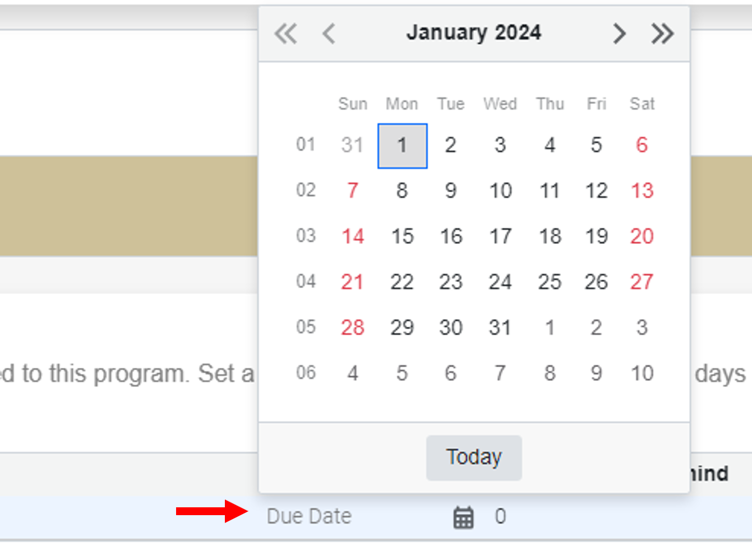
Task: Go to December using single left arrow
Action: click(329, 34)
